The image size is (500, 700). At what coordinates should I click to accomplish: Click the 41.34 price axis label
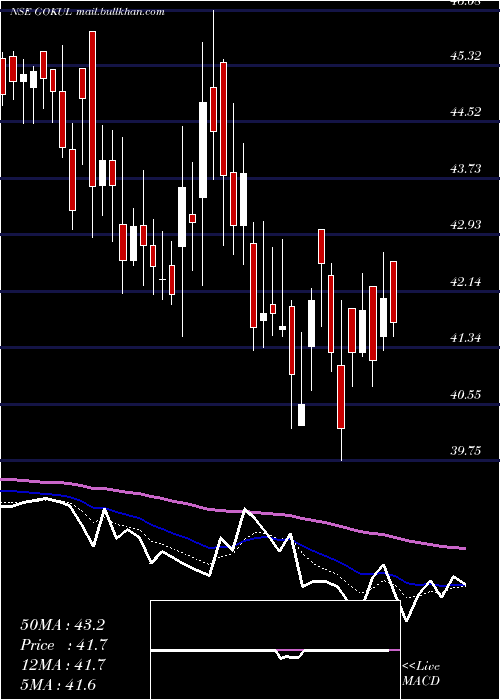[x=466, y=338]
